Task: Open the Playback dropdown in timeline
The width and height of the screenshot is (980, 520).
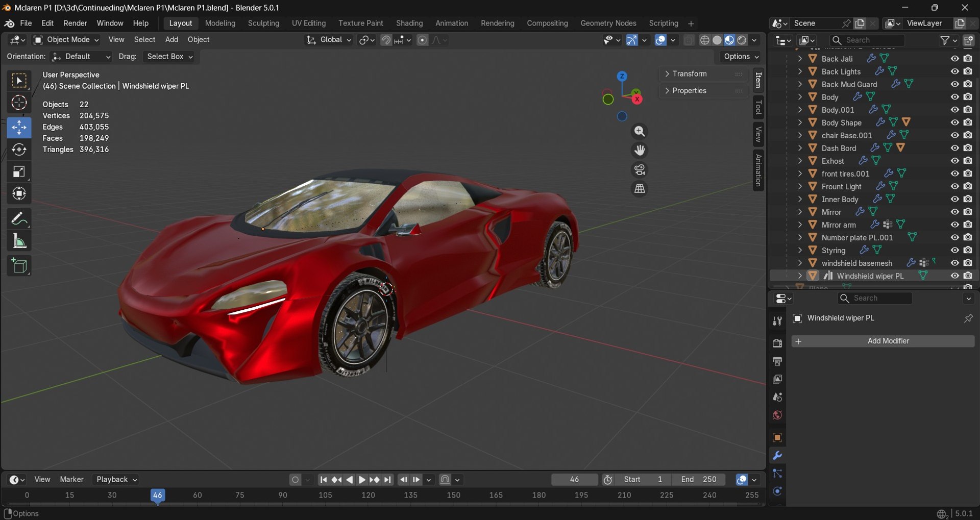Action: [116, 480]
